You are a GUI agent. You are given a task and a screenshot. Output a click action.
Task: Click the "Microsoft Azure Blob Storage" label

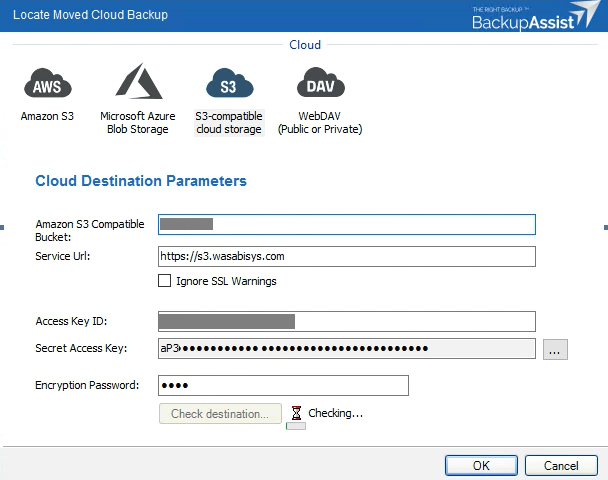(x=138, y=123)
